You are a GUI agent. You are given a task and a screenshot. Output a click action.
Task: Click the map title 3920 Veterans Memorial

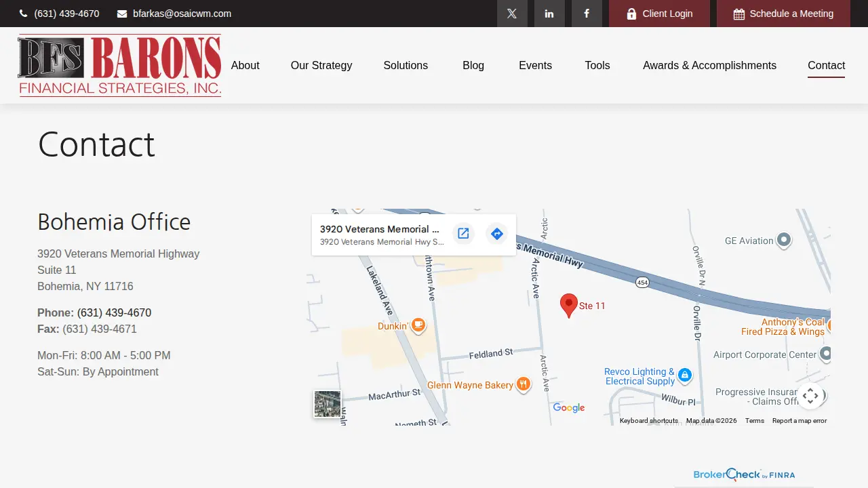point(380,229)
